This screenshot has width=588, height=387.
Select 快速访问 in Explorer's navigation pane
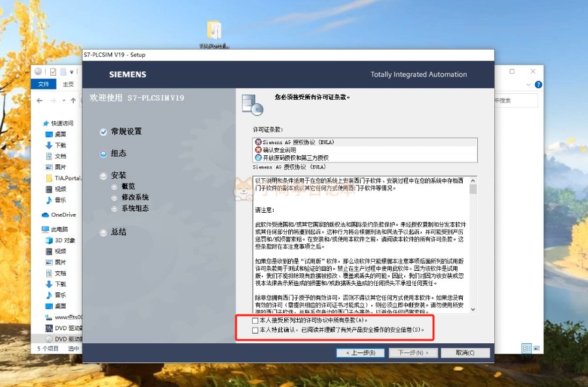click(58, 123)
